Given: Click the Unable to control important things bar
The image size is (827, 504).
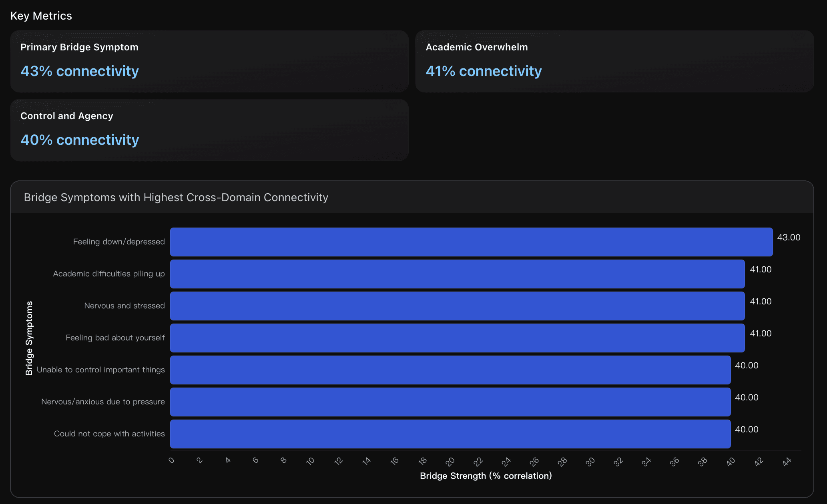Looking at the screenshot, I should (x=450, y=370).
